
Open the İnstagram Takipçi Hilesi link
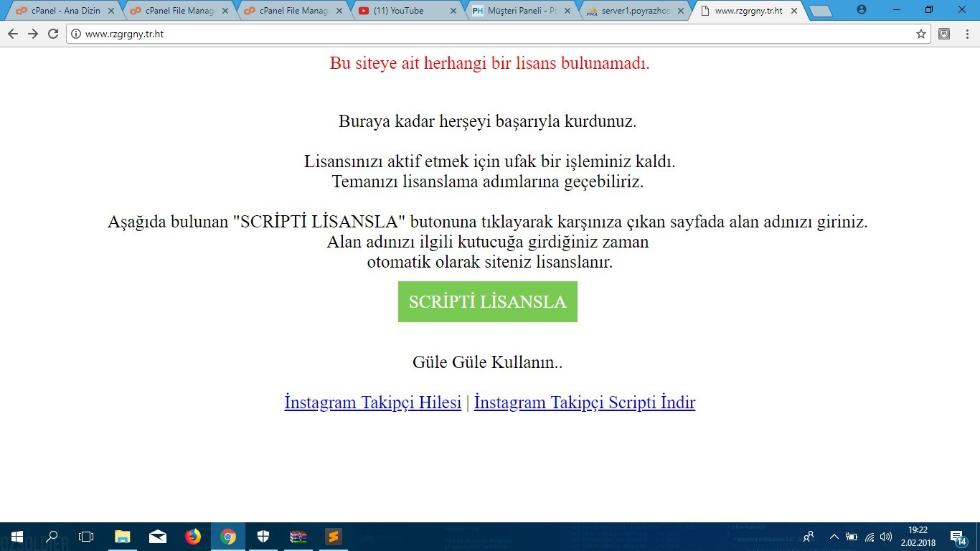(373, 402)
